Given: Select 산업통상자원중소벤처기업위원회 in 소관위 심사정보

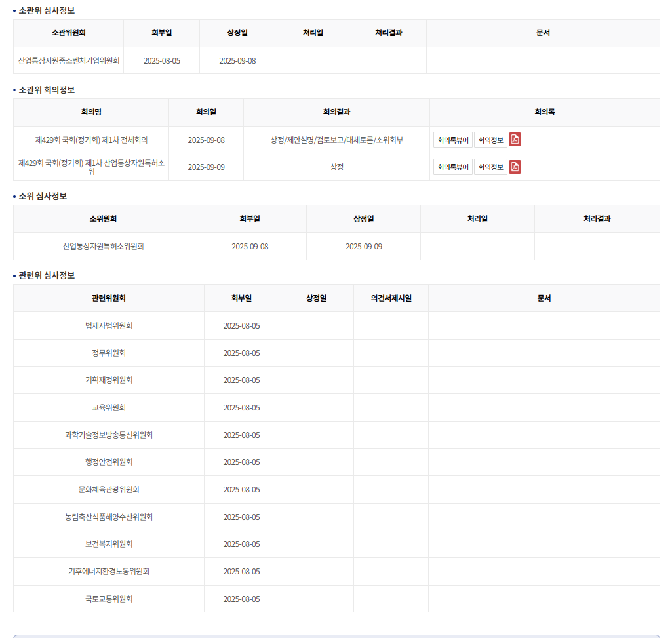Looking at the screenshot, I should 69,60.
